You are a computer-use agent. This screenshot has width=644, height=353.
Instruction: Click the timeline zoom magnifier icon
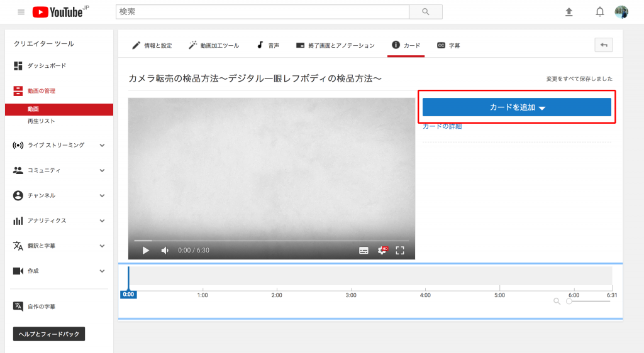click(x=557, y=301)
